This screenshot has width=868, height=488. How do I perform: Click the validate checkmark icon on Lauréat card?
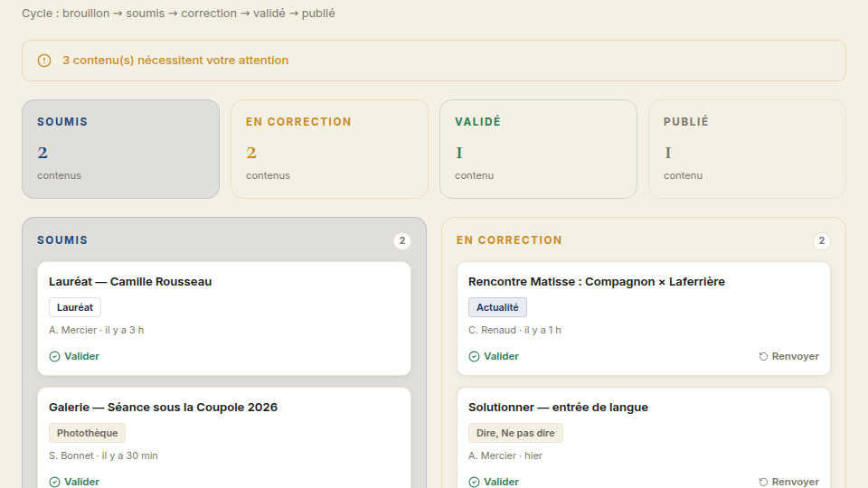click(54, 356)
